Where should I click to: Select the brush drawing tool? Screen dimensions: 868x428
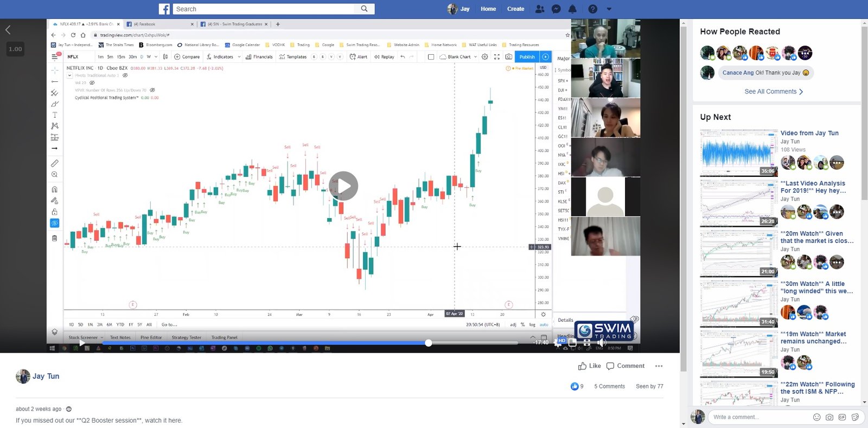(55, 104)
